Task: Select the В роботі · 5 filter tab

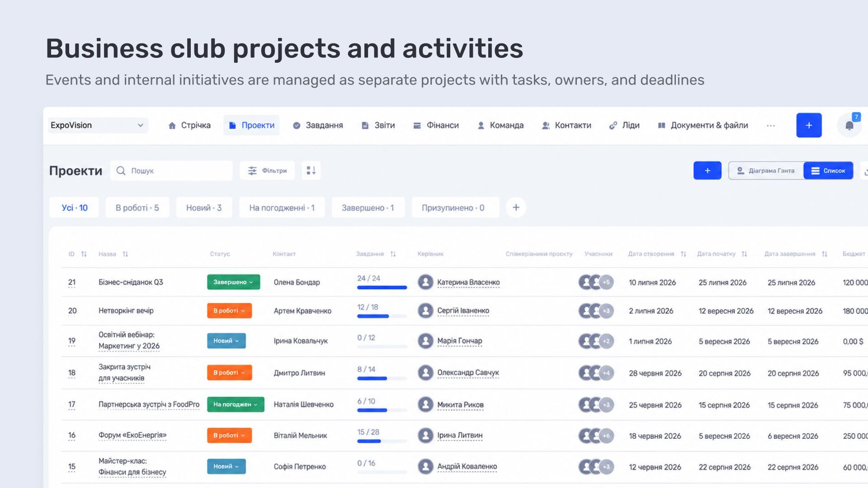Action: pos(137,207)
